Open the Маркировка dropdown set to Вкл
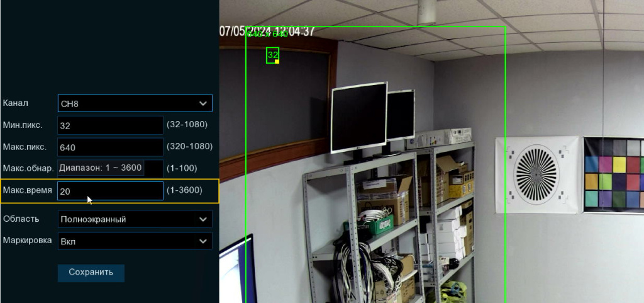The image size is (644, 303). pos(135,241)
